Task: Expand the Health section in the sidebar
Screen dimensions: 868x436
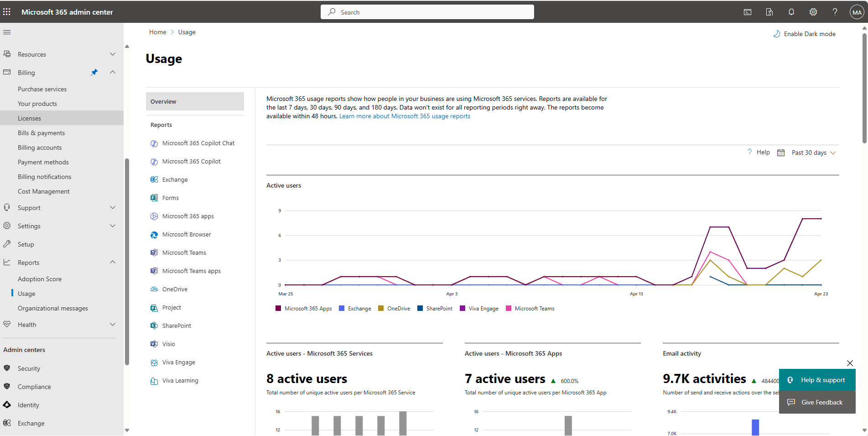Action: (x=112, y=324)
